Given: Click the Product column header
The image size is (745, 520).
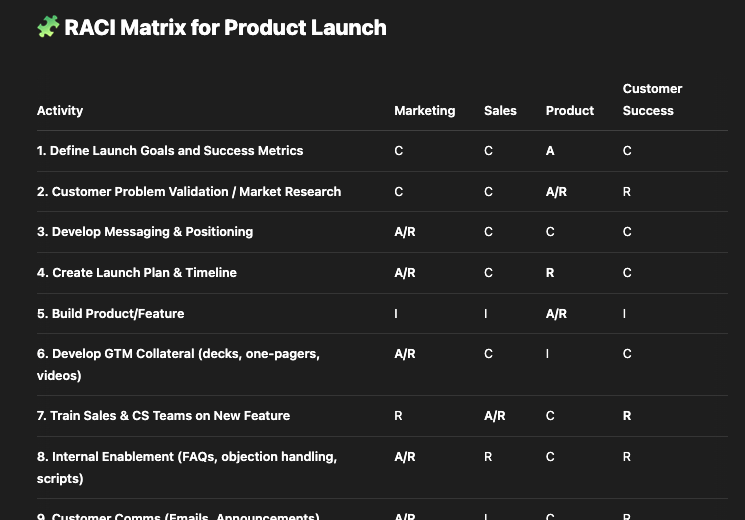Looking at the screenshot, I should pyautogui.click(x=570, y=111).
